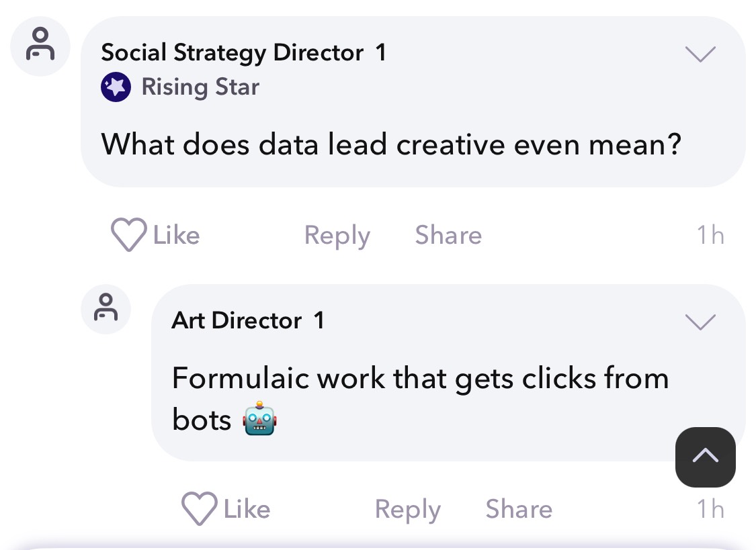Viewport: 756px width, 550px height.
Task: Click the Art Director avatar icon
Action: 106,308
